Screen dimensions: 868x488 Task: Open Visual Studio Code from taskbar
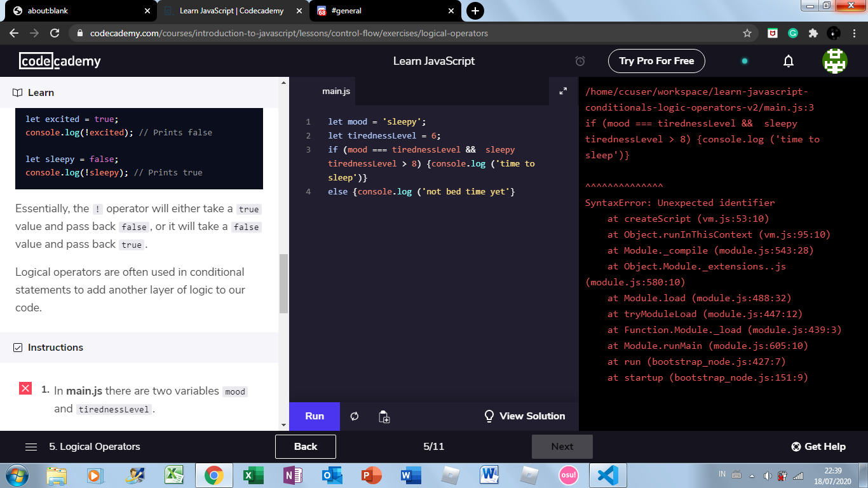click(x=608, y=475)
